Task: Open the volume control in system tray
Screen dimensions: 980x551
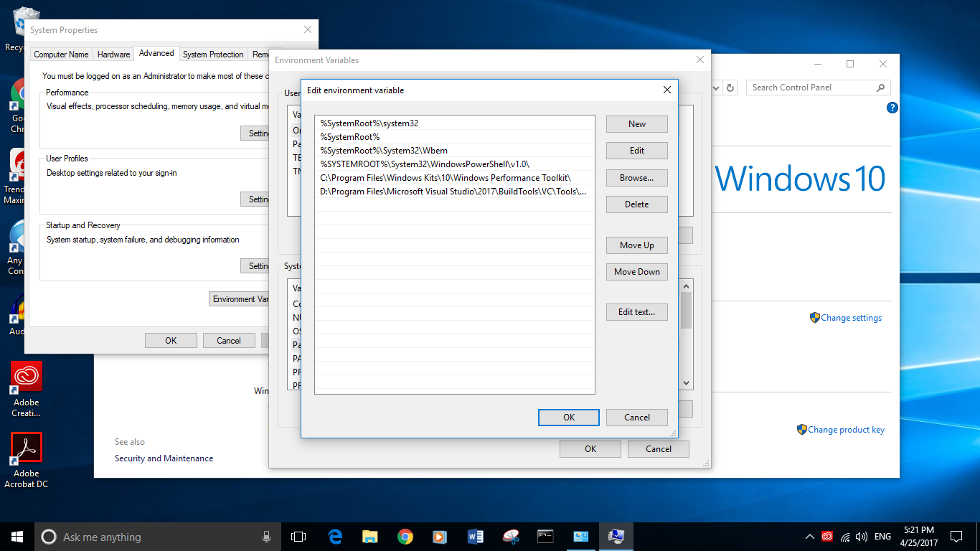Action: [x=861, y=536]
